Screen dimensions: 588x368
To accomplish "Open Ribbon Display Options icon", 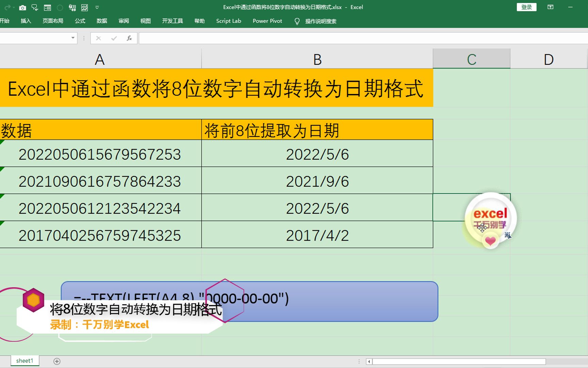I will 550,7.
